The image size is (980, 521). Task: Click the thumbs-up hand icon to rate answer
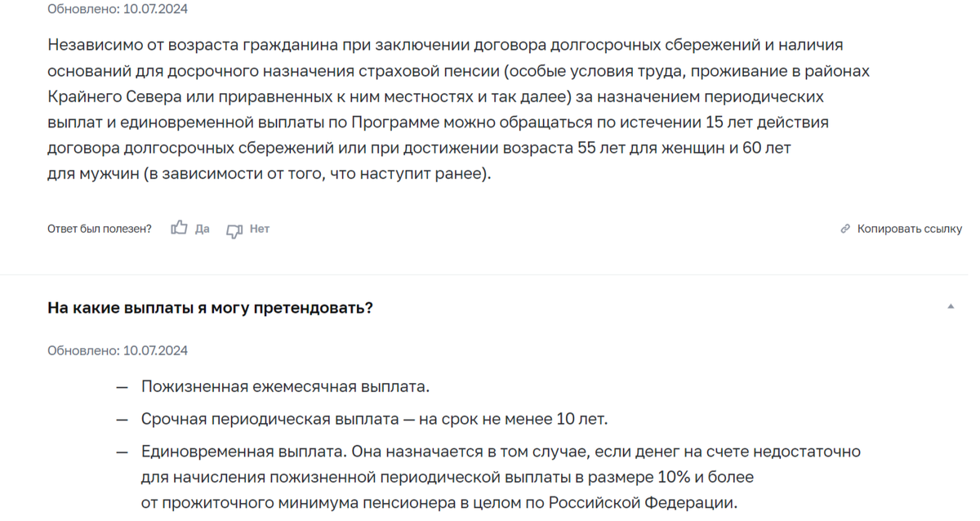click(179, 228)
